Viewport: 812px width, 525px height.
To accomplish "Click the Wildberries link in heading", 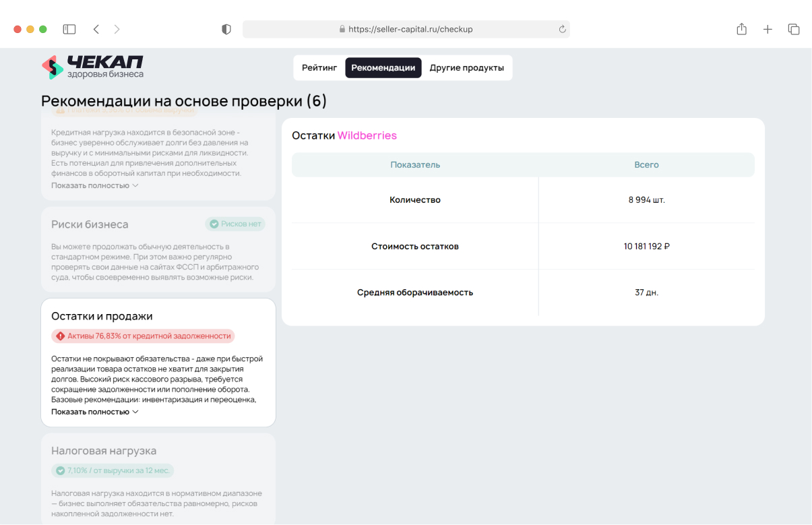I will point(367,135).
